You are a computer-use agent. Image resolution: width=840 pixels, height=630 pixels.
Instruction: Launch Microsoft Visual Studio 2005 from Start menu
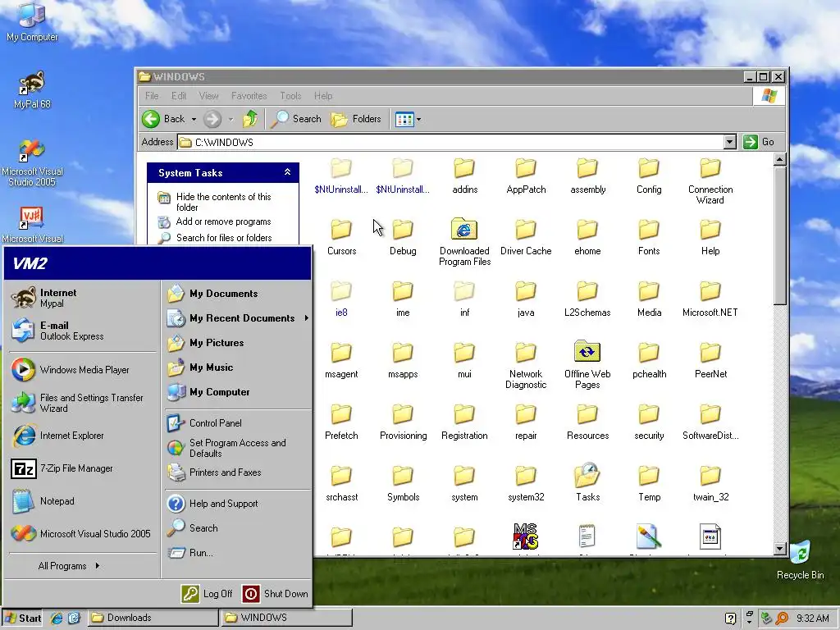(83, 533)
